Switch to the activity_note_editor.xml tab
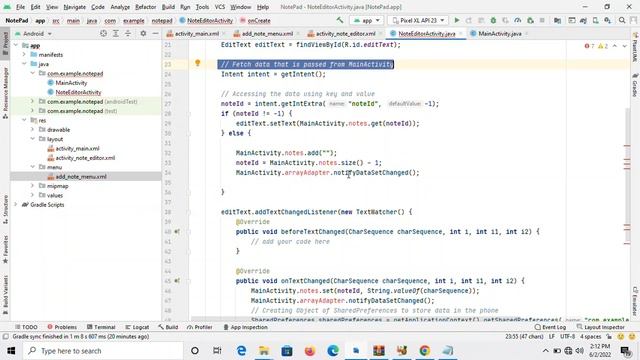The image size is (640, 360). click(x=345, y=33)
